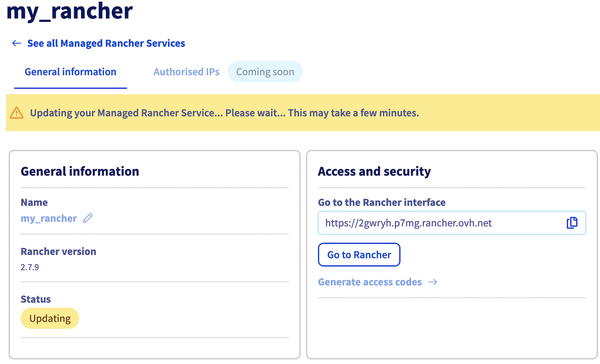This screenshot has height=364, width=600.
Task: Click the my_rancher page heading
Action: click(x=69, y=12)
